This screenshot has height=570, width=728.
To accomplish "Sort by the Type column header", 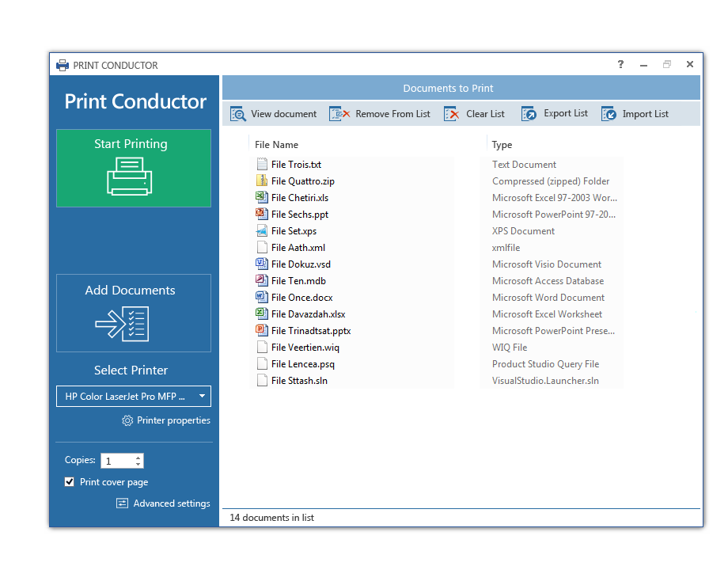I will coord(502,144).
